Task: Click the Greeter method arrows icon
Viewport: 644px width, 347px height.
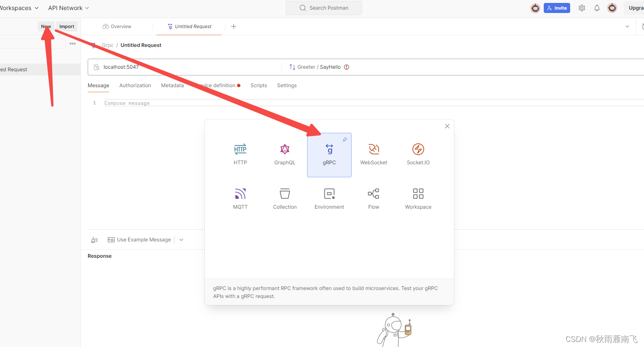Action: (292, 67)
